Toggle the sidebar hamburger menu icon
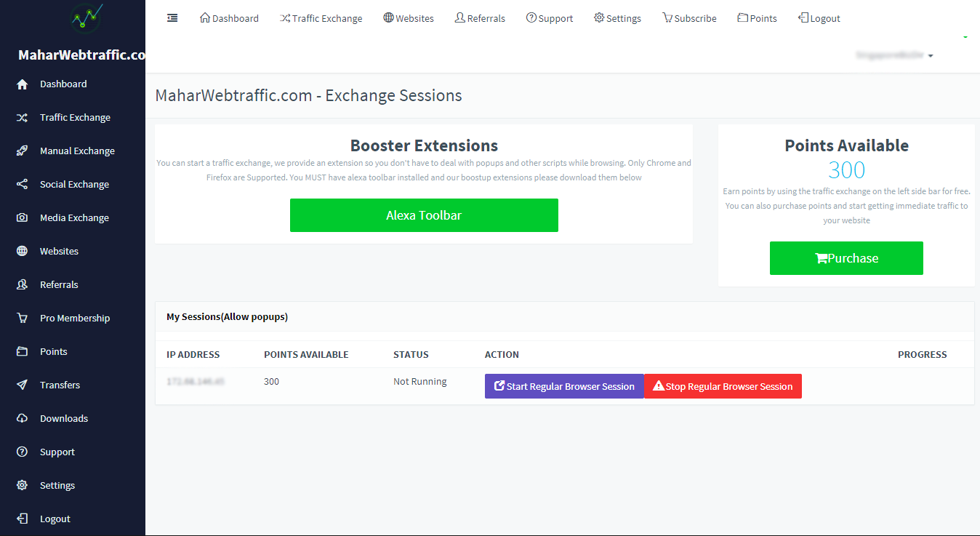 pyautogui.click(x=172, y=18)
